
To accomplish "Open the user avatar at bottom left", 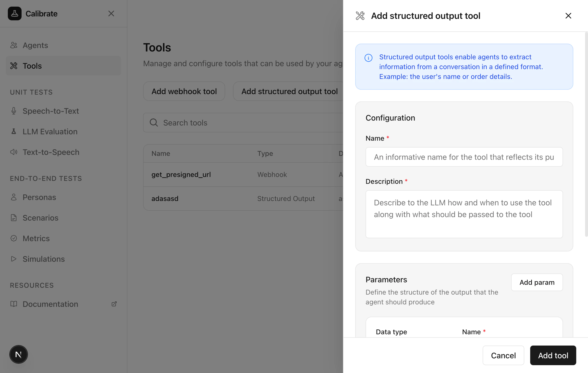I will click(18, 354).
